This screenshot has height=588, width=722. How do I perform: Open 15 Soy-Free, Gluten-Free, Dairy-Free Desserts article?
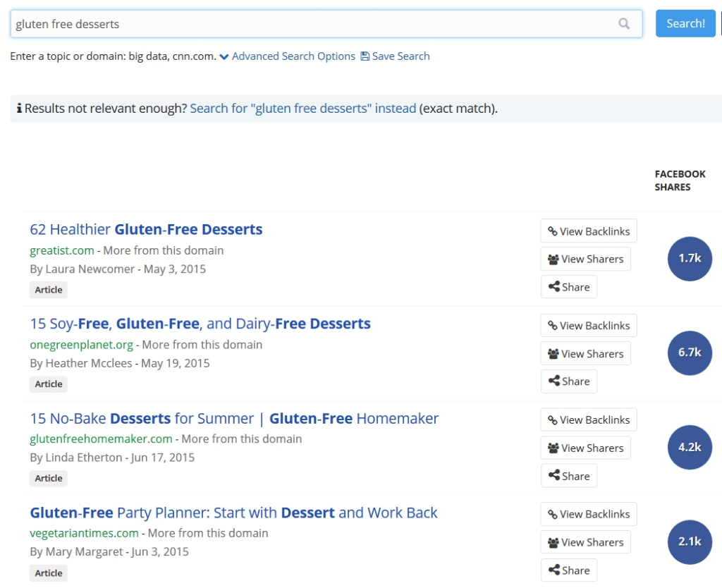[200, 324]
